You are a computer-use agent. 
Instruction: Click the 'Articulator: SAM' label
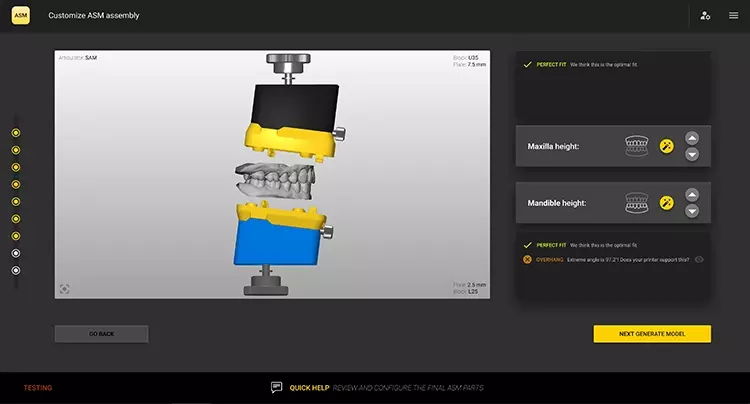77,58
